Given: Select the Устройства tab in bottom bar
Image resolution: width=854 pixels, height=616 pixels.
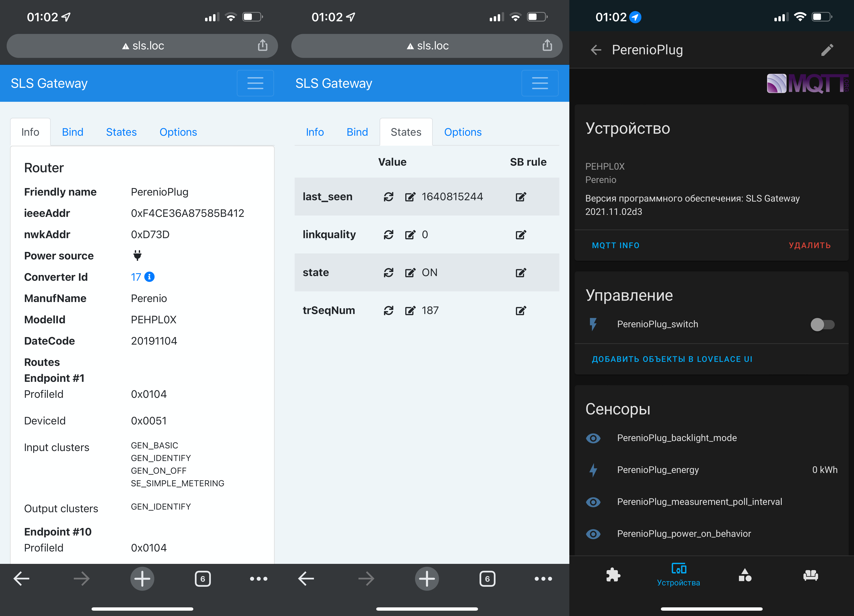Looking at the screenshot, I should (679, 575).
